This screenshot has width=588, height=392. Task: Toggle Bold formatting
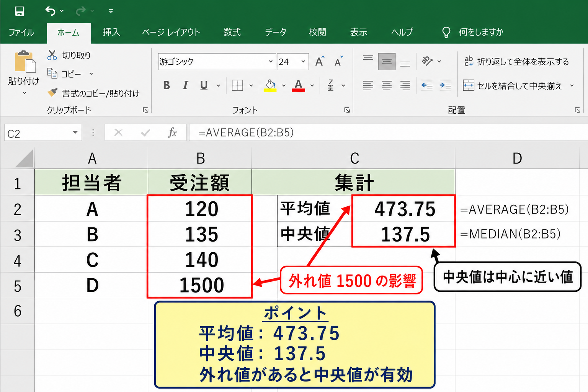(167, 85)
